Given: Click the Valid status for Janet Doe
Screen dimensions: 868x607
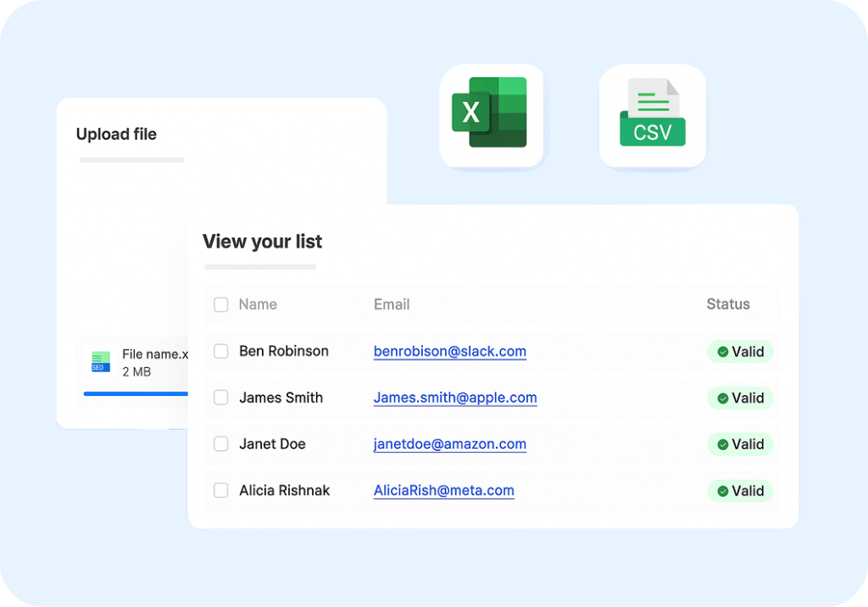Looking at the screenshot, I should (x=740, y=444).
